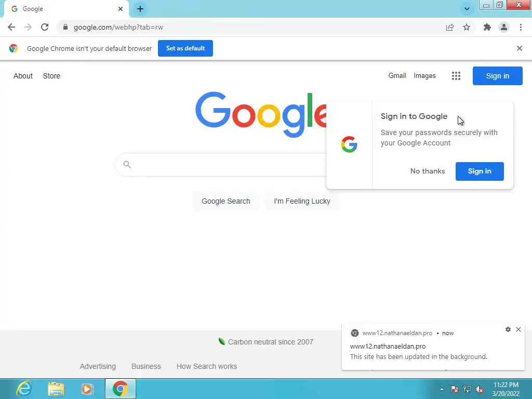Click Google Search button
Viewport: 532px width, 399px height.
tap(225, 201)
